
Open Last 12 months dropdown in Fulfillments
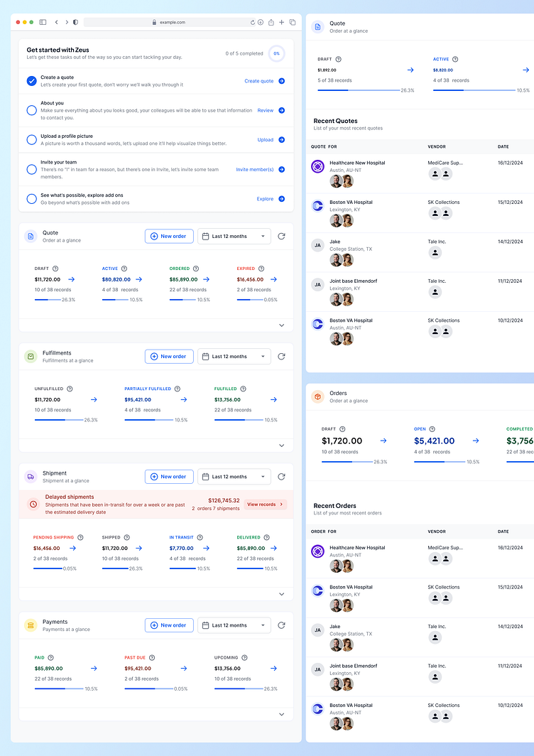click(234, 356)
